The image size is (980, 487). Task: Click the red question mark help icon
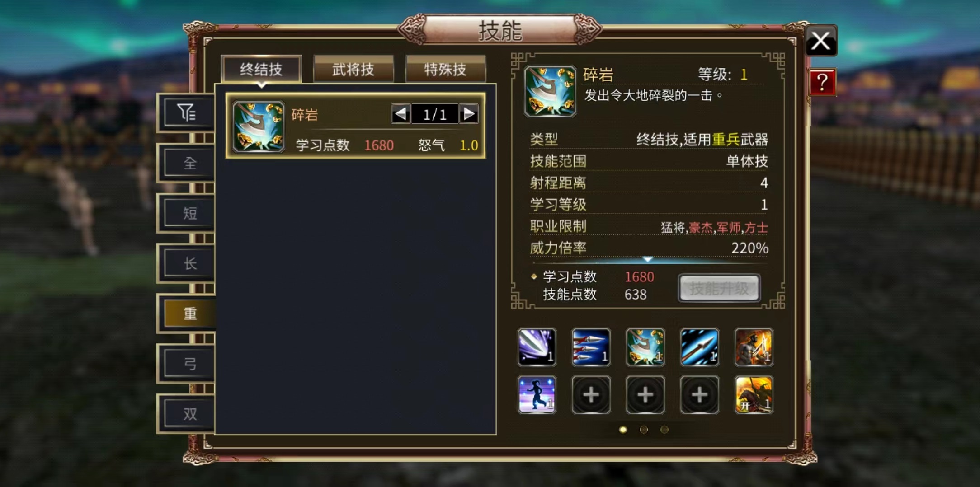(x=822, y=82)
